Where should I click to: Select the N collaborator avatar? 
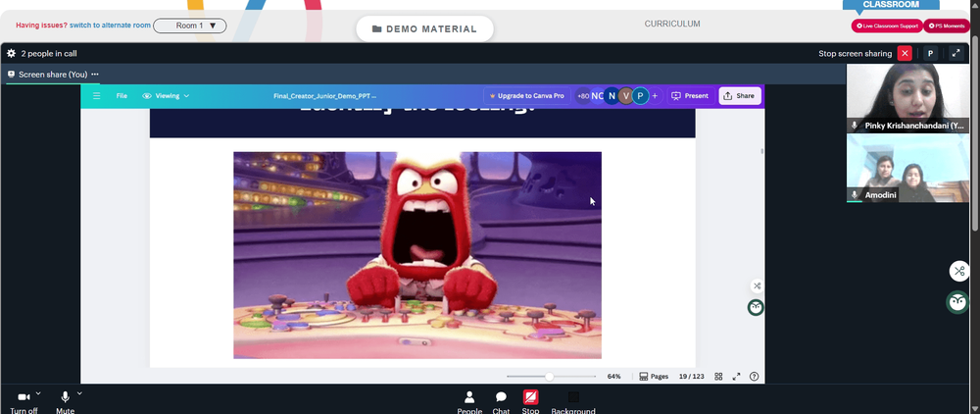coord(612,96)
